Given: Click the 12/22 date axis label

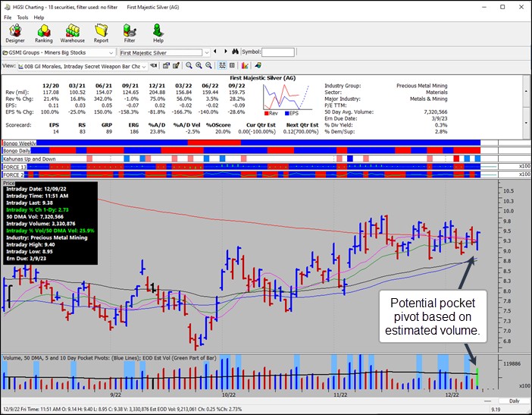Looking at the screenshot, I should point(452,395).
